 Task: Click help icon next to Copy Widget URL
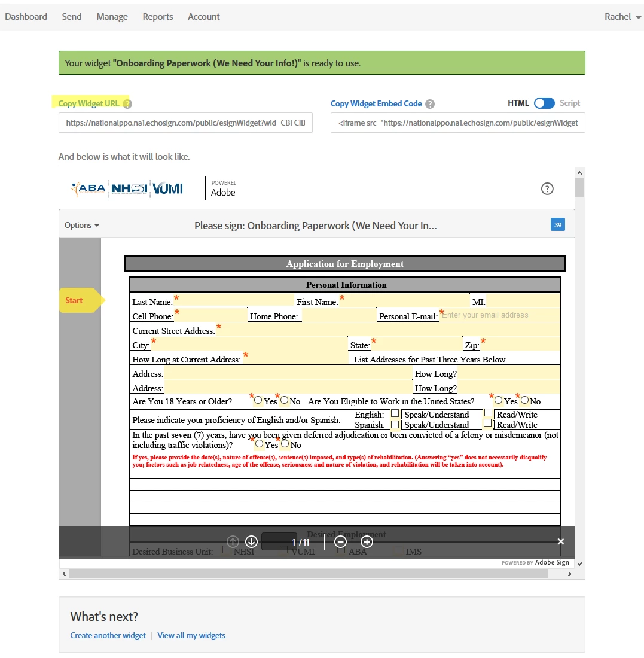click(127, 103)
